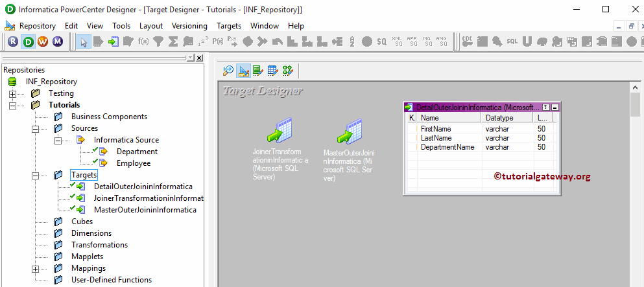The width and height of the screenshot is (644, 287).
Task: Select the Target Designer tool icon
Action: 243,71
